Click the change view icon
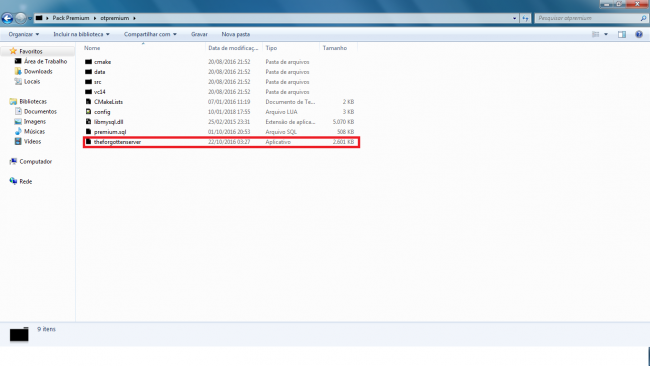650x366 pixels. 596,34
